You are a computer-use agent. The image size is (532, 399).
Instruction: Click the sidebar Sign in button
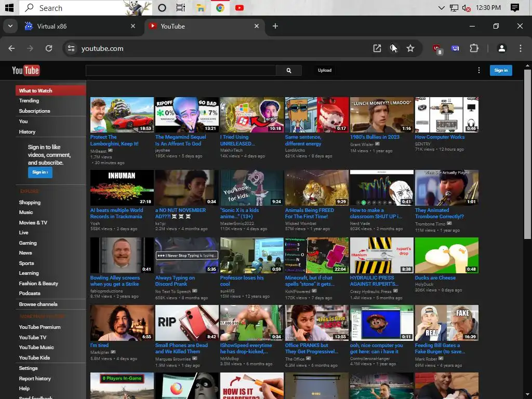(x=40, y=172)
